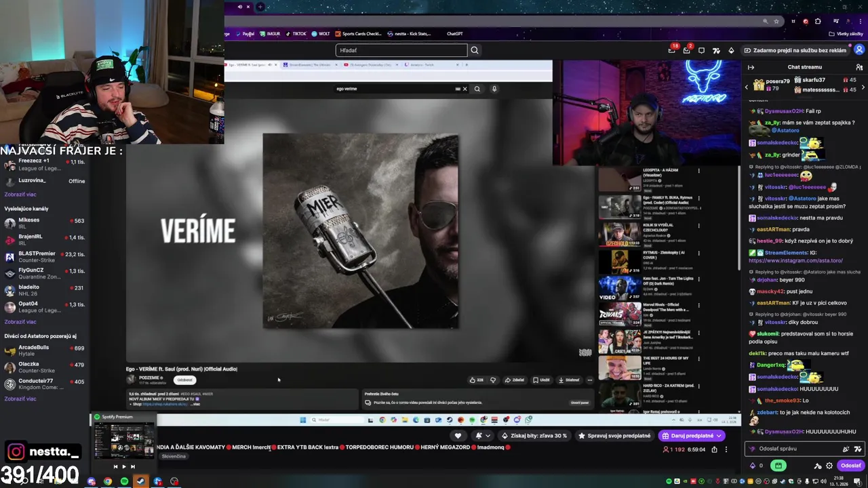Open the PayPal bookmark
Image resolution: width=868 pixels, height=488 pixels.
pos(245,34)
